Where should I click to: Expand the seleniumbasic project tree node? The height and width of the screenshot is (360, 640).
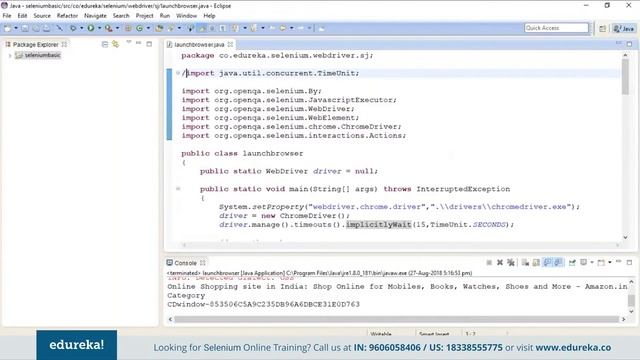(x=10, y=56)
